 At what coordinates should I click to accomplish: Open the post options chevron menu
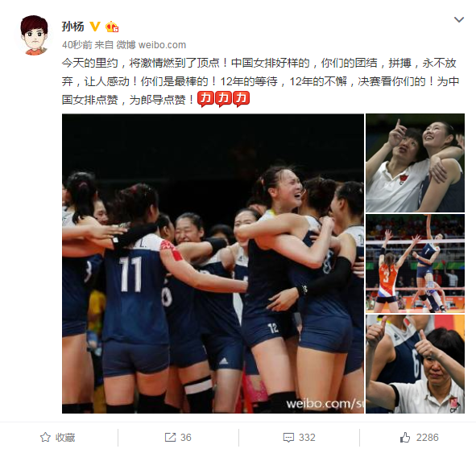click(459, 19)
